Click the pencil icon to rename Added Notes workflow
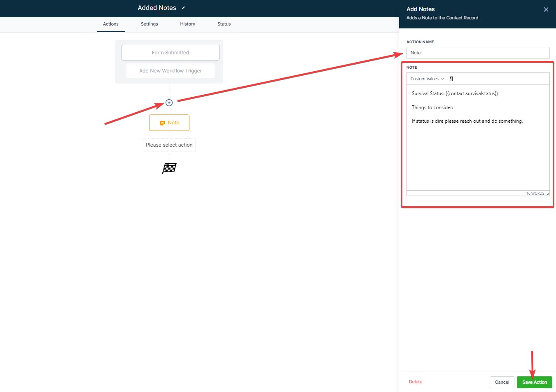This screenshot has height=392, width=556. [183, 7]
